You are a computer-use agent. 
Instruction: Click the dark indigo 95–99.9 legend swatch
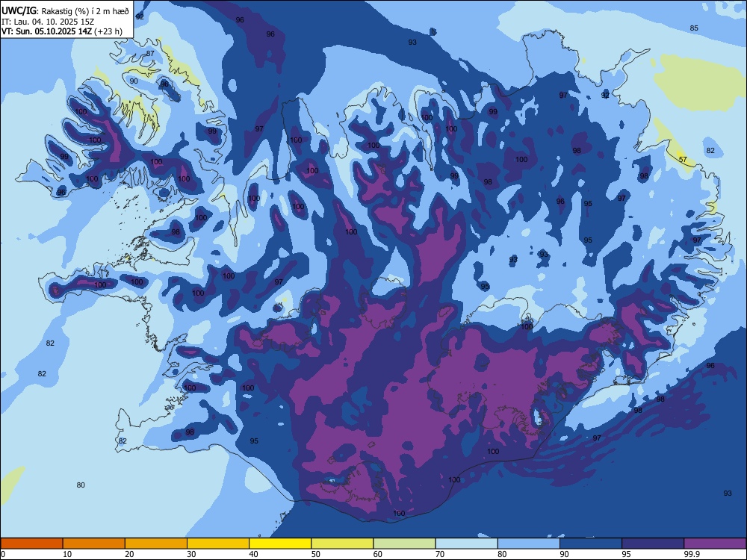(653, 544)
